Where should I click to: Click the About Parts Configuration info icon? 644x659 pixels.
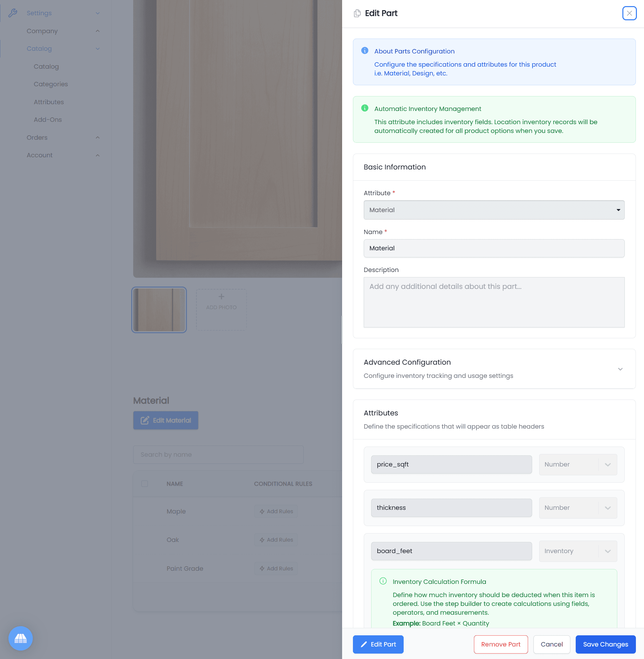(365, 51)
